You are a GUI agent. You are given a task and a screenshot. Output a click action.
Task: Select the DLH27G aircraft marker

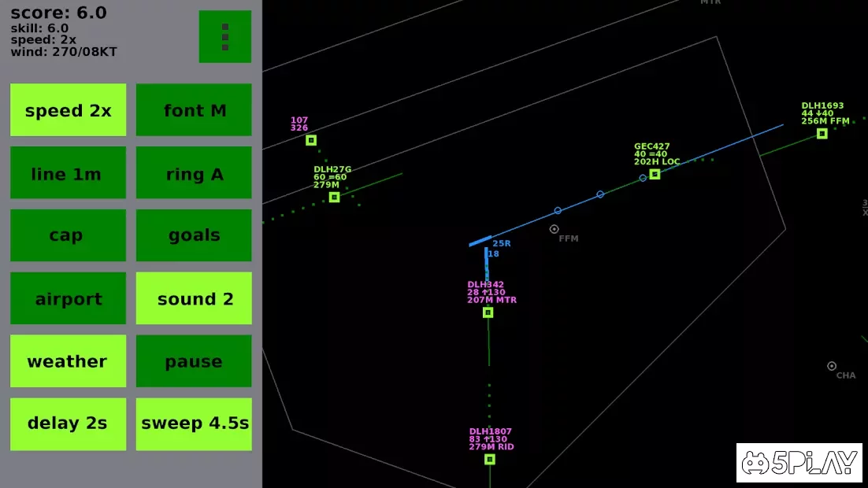click(334, 197)
